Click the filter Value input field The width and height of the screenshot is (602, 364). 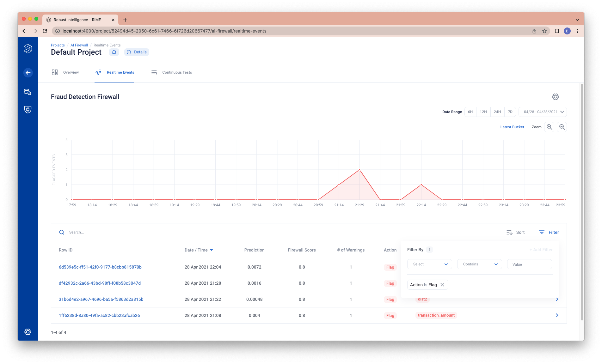tap(530, 264)
